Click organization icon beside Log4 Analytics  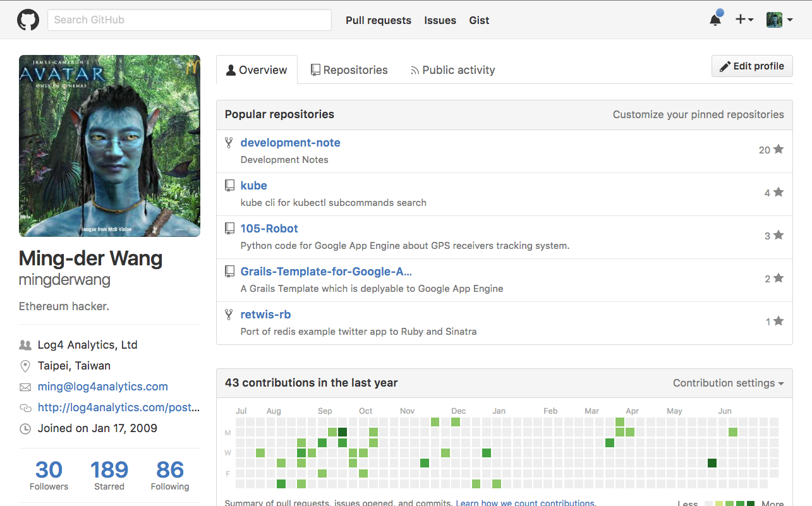point(25,345)
